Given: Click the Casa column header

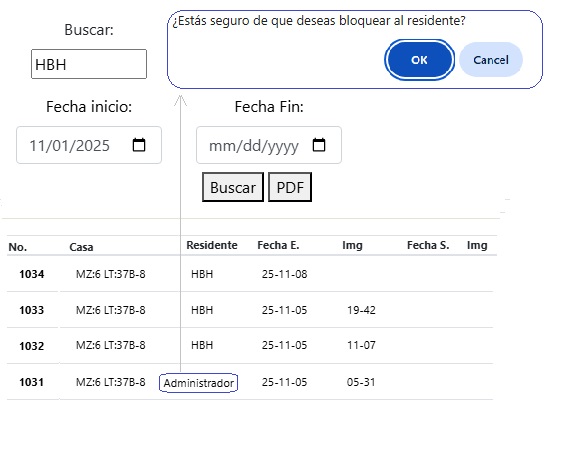Looking at the screenshot, I should pos(81,247).
